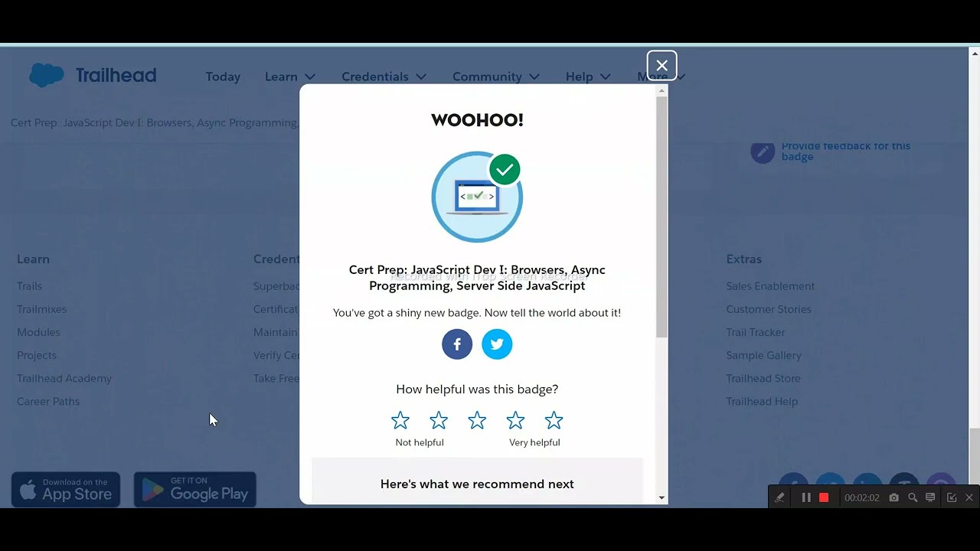Click the Learn footer heading
This screenshot has height=551, width=980.
(x=33, y=259)
